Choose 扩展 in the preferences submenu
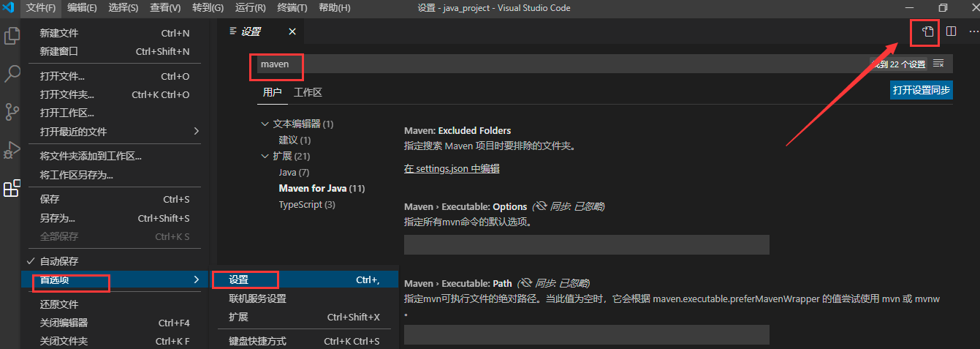The width and height of the screenshot is (980, 349). pyautogui.click(x=305, y=317)
